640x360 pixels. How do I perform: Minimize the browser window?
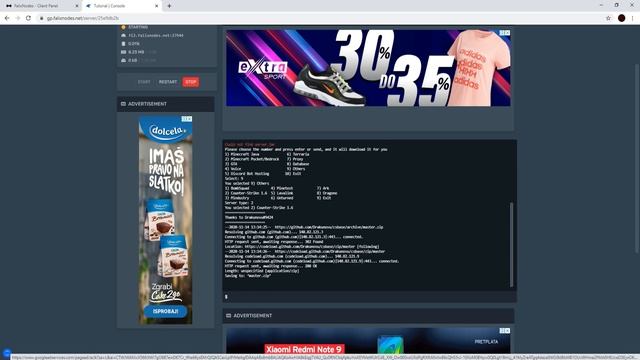click(x=601, y=5)
